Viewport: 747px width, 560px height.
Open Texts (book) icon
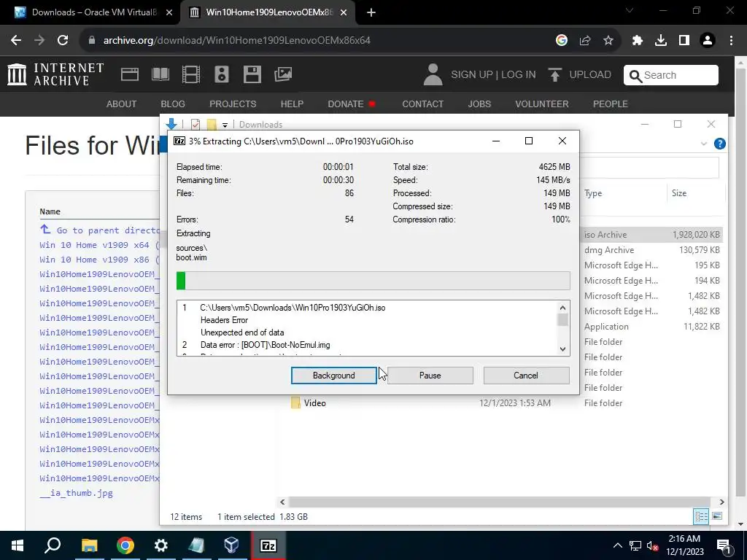pyautogui.click(x=160, y=74)
